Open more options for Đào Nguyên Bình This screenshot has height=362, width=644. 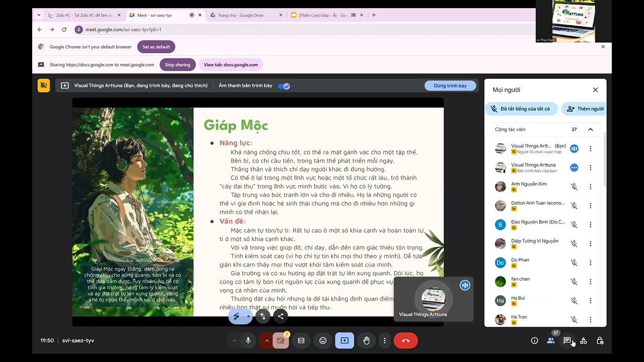[591, 225]
